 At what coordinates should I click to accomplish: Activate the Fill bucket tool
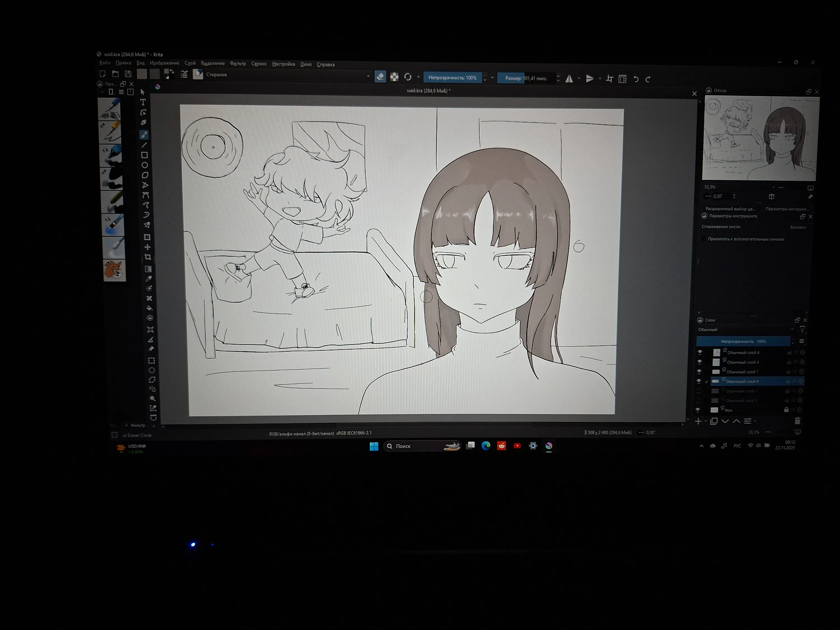(150, 308)
